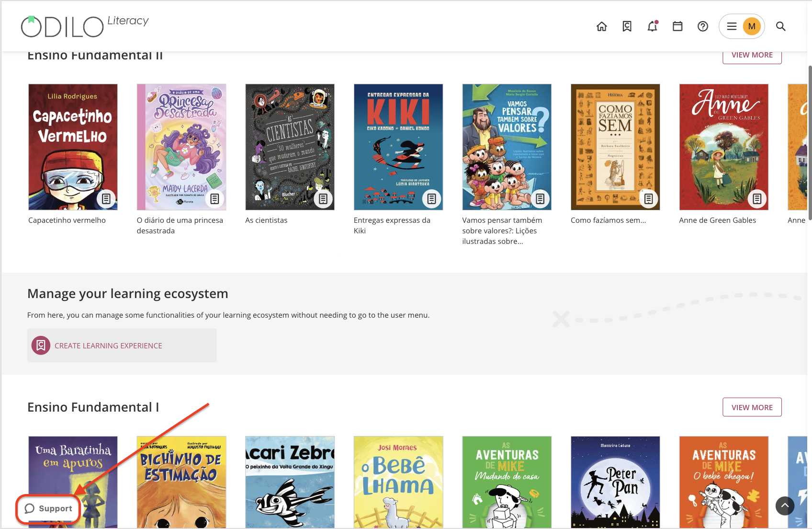The image size is (812, 529).
Task: Click the Manage your learning ecosystem heading
Action: click(128, 294)
